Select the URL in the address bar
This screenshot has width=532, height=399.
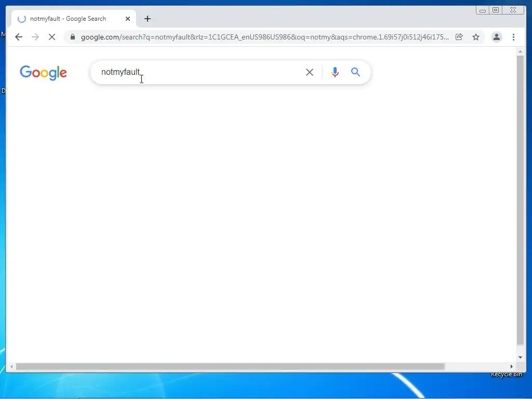coord(264,37)
